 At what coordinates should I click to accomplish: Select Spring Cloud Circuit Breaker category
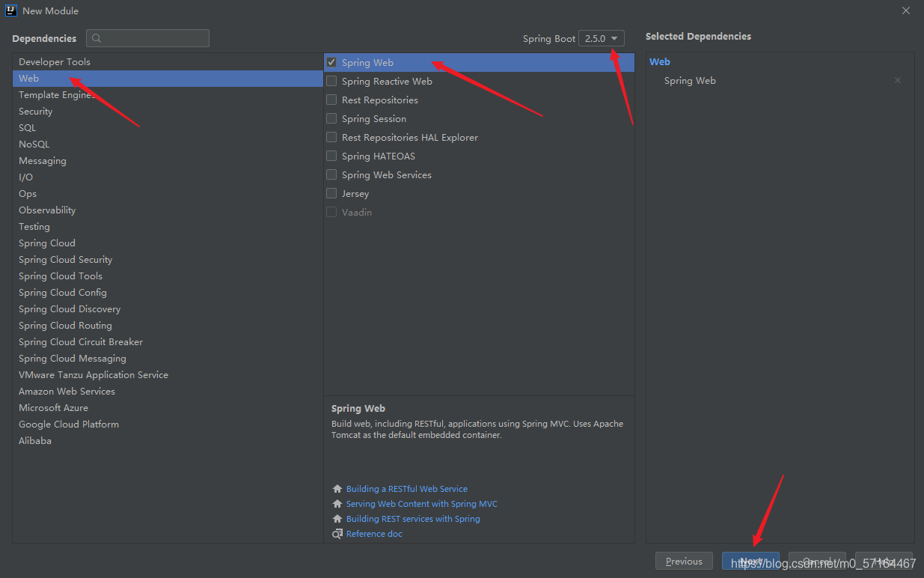click(x=168, y=341)
